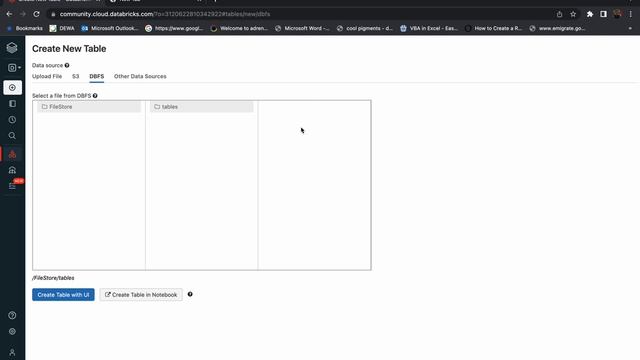
Task: Switch to the S3 tab
Action: (76, 76)
